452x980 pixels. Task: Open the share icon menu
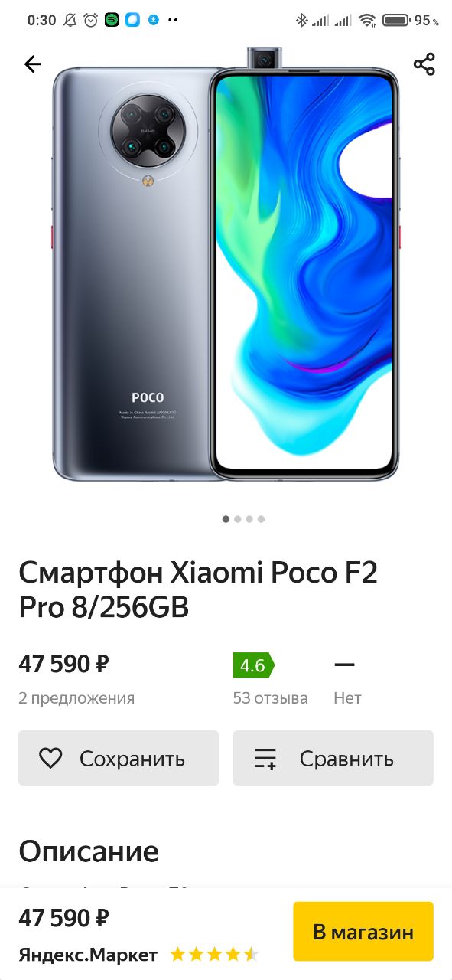(424, 64)
